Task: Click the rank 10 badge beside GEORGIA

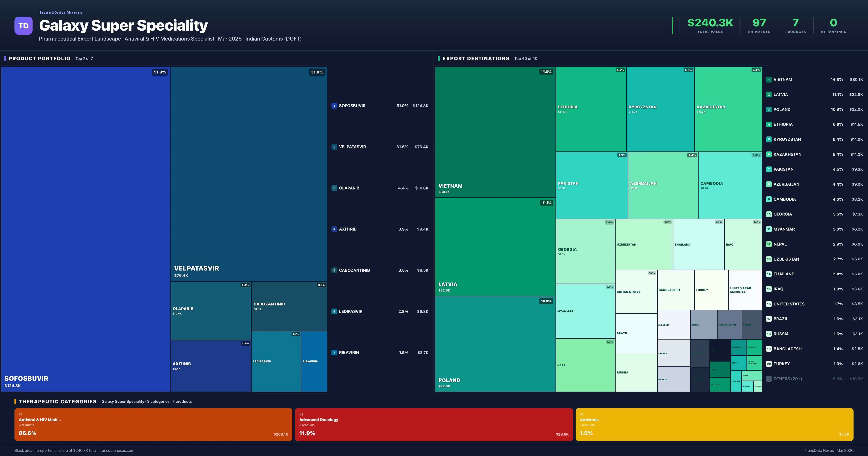Action: 769,214
